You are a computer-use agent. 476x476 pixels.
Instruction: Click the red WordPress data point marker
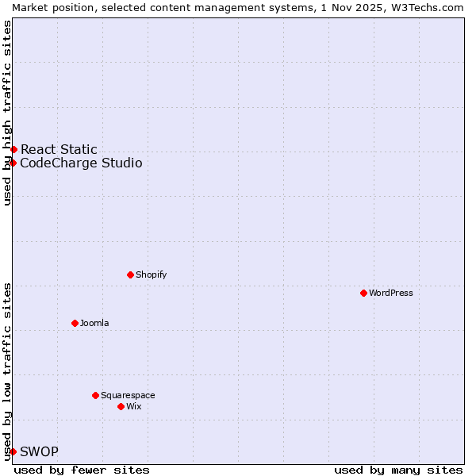(363, 293)
